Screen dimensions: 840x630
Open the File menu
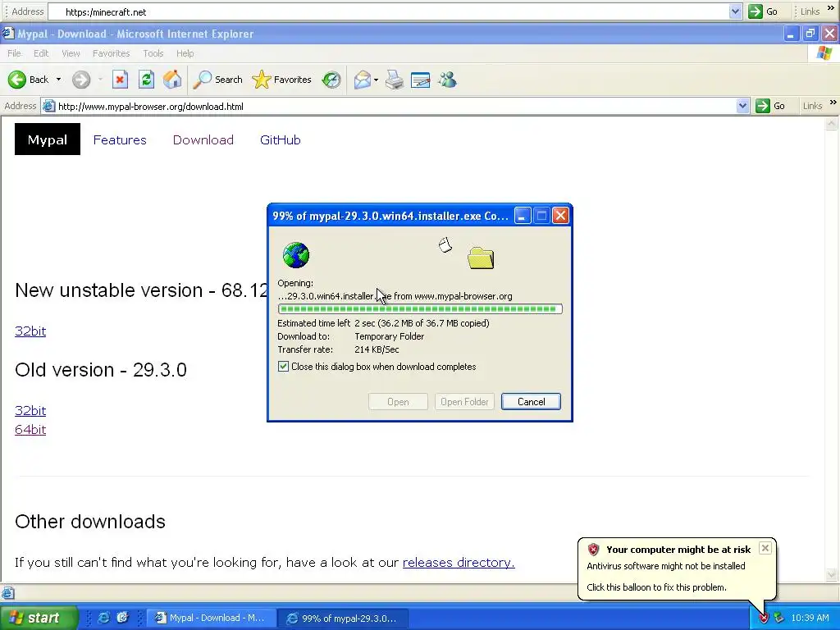click(x=14, y=53)
